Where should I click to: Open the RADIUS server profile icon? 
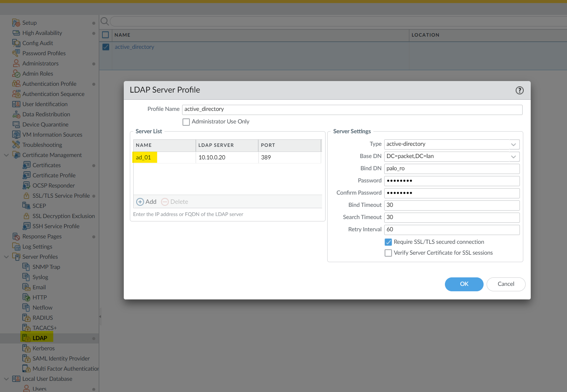[26, 317]
